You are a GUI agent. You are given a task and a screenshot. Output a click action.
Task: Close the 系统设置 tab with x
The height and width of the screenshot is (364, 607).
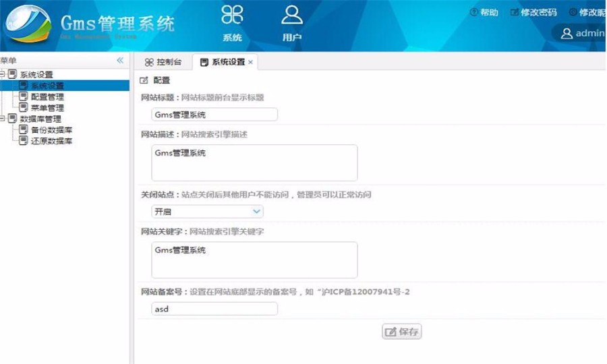click(x=250, y=62)
